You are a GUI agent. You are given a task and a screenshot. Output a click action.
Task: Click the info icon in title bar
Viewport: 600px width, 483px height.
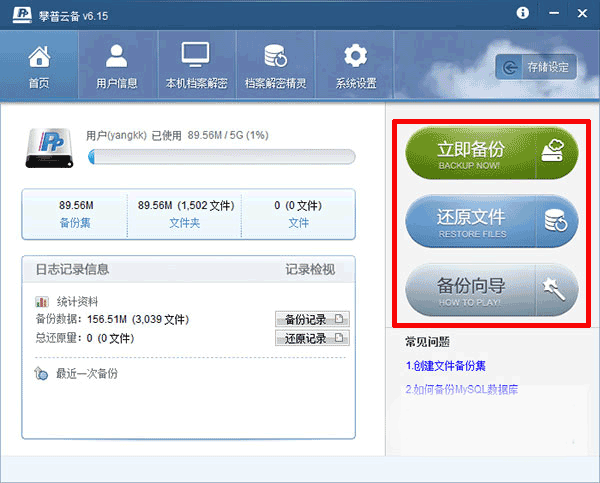coord(523,13)
